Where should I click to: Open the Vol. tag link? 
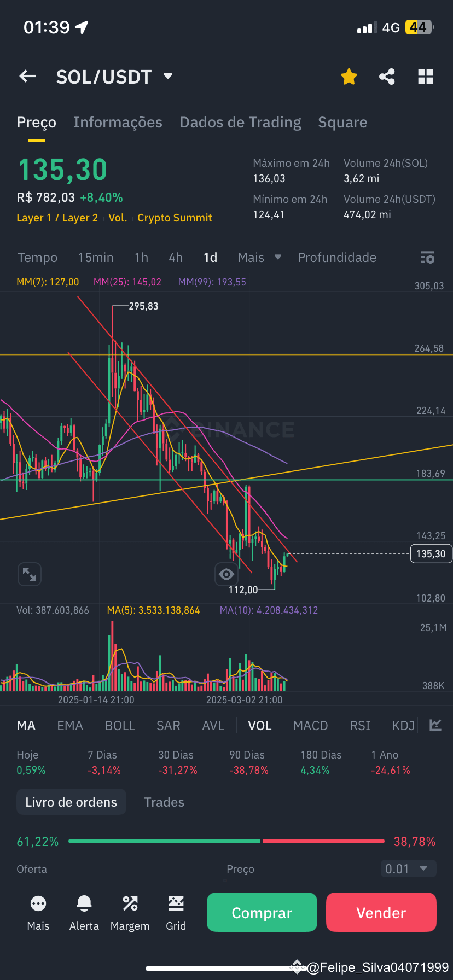118,218
